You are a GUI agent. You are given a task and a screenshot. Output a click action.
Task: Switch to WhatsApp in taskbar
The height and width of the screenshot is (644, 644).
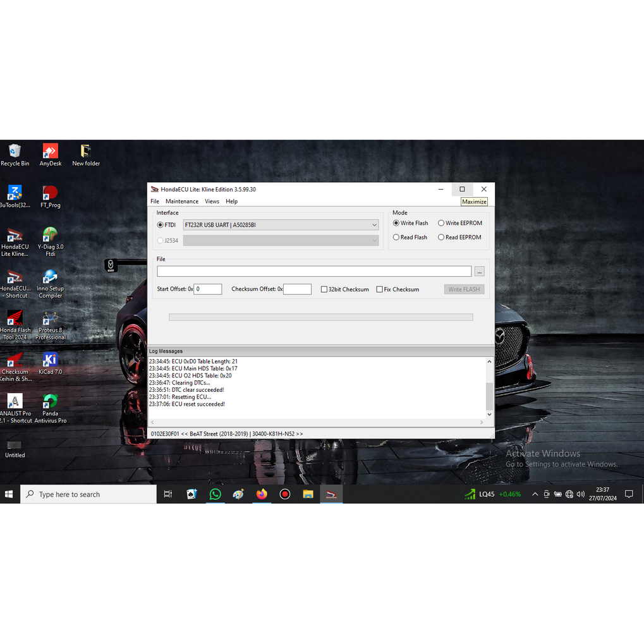[x=215, y=494]
